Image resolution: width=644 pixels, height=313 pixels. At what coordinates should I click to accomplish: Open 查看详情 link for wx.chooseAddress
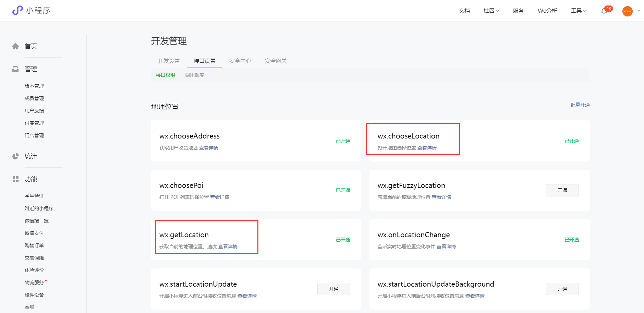pyautogui.click(x=208, y=148)
